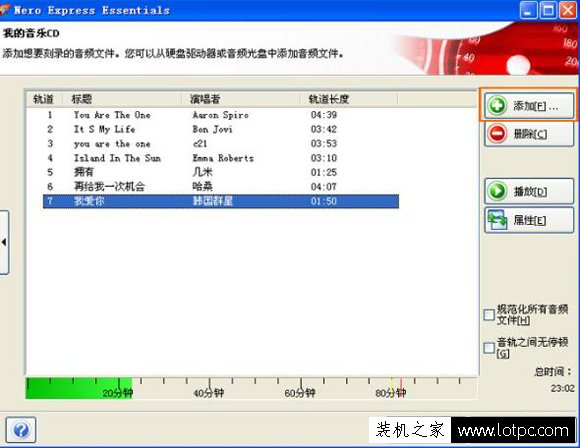This screenshot has height=448, width=580.
Task: Select highlighted track 7 我爱你
Action: point(221,201)
